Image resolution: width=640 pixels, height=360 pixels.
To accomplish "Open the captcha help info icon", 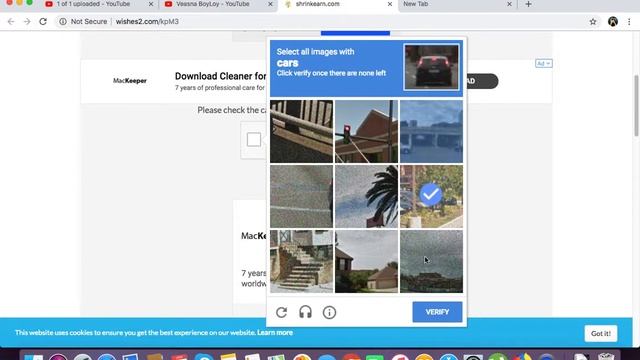I will point(329,312).
